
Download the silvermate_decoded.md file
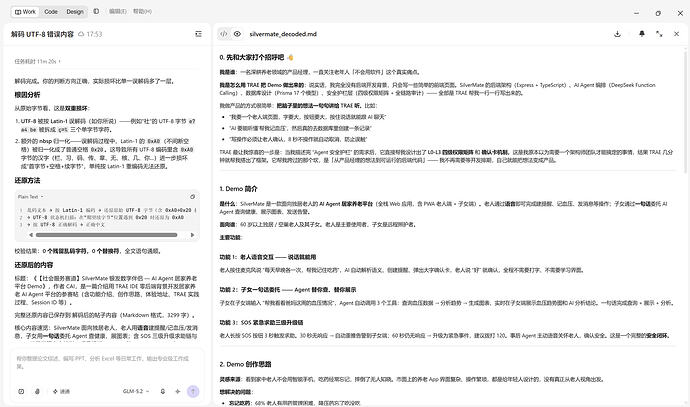pyautogui.click(x=617, y=34)
